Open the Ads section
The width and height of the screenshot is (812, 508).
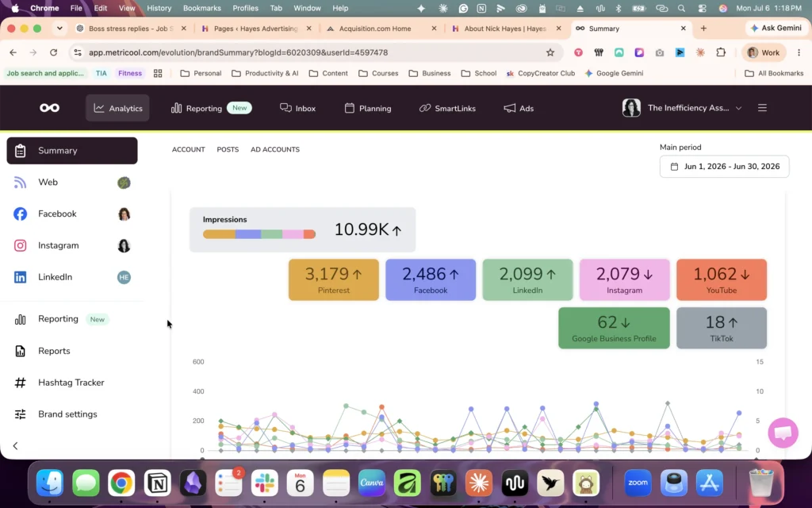(519, 108)
